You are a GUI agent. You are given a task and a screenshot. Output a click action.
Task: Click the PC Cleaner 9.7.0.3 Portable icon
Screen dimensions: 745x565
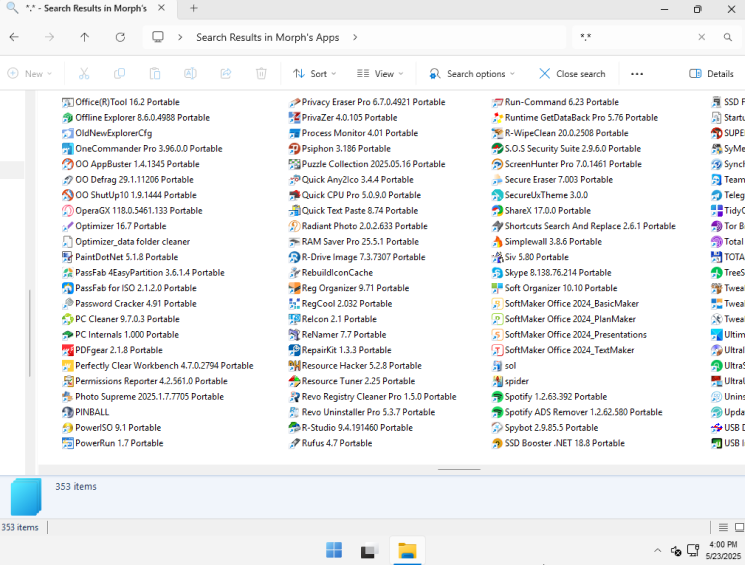[x=67, y=319]
